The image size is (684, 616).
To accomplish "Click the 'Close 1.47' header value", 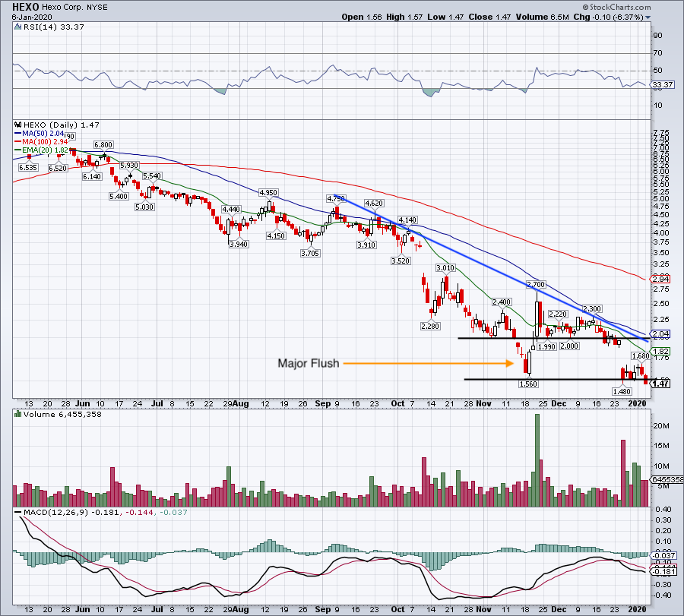I will 490,17.
